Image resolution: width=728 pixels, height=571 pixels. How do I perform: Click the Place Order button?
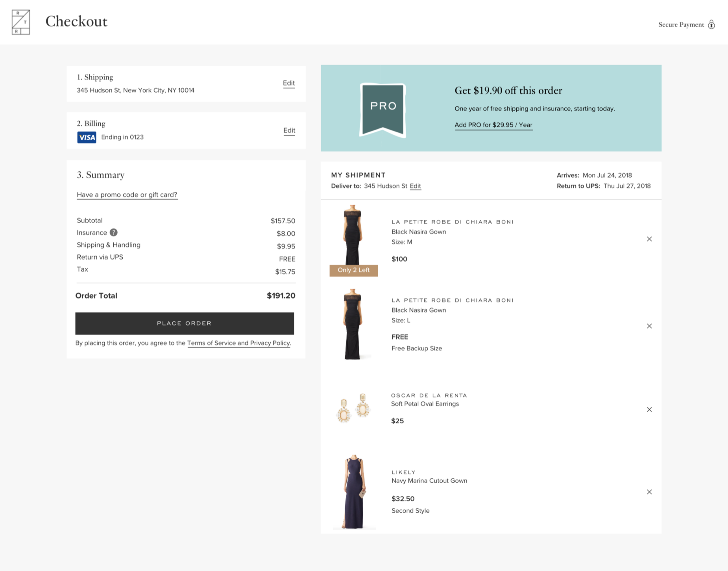[x=185, y=323]
